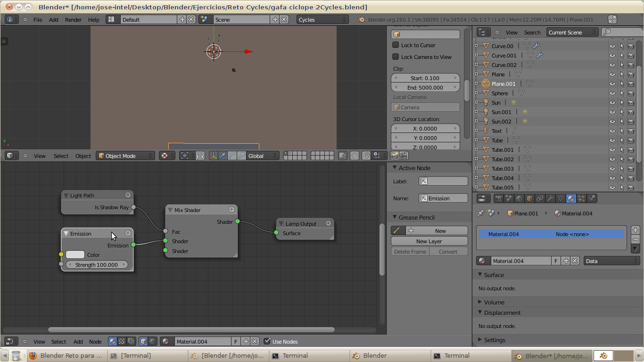Click the Firefox icon in the taskbar
The image size is (644, 362).
[x=33, y=355]
